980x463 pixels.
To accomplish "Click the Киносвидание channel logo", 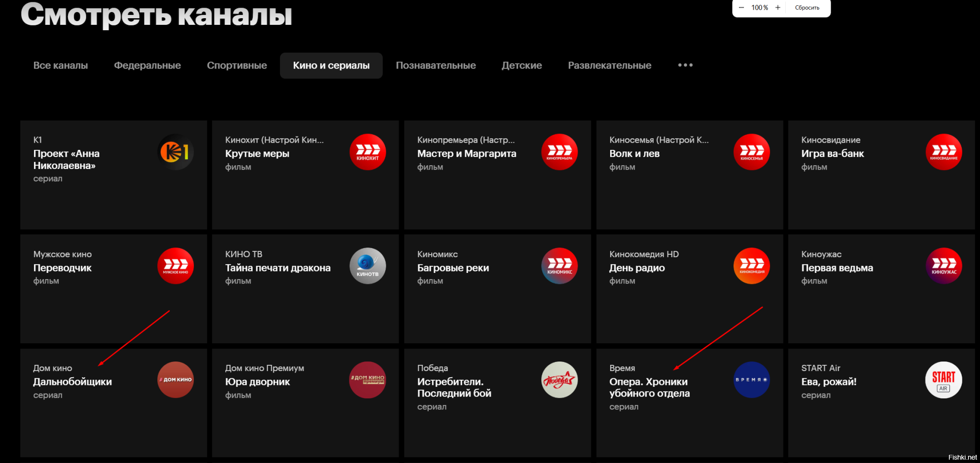I will point(944,152).
